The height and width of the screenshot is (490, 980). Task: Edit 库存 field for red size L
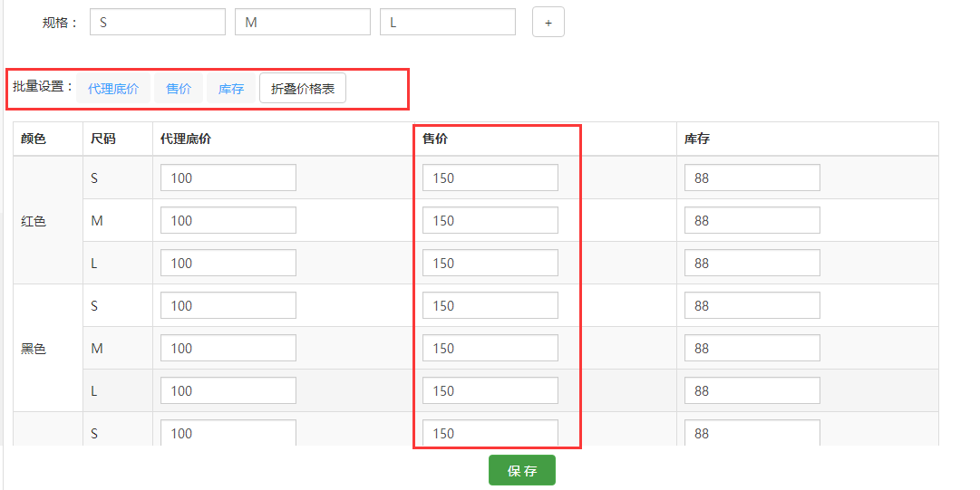click(x=752, y=264)
